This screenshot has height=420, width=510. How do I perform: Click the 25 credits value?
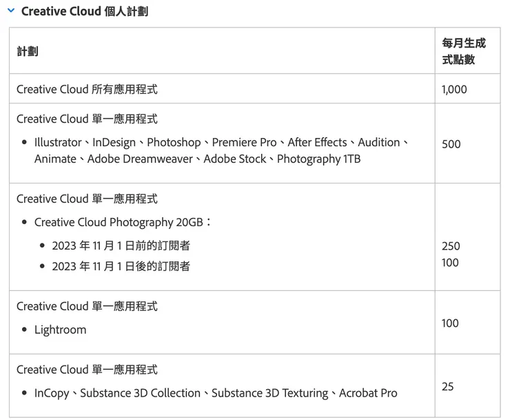pyautogui.click(x=447, y=386)
